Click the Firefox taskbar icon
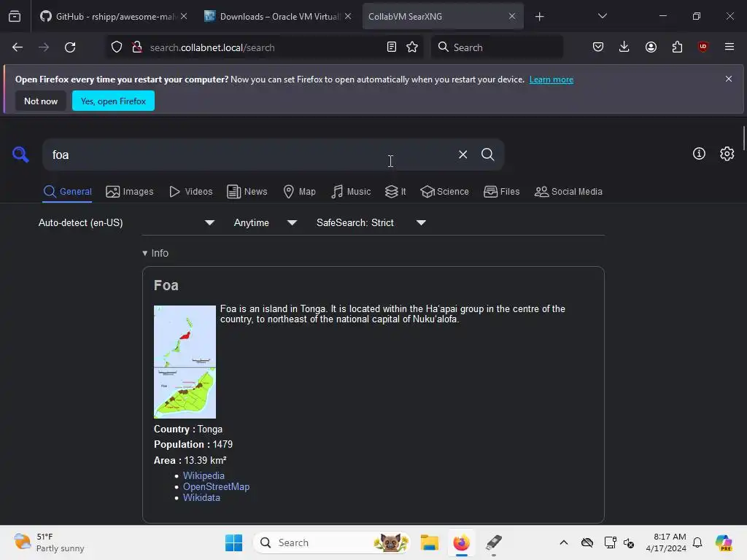Screen dimensions: 747x560 (461, 542)
